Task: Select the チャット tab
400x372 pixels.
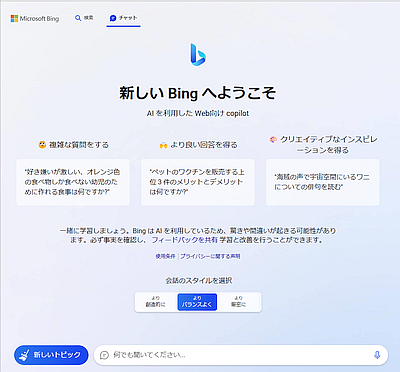Action: pos(123,18)
